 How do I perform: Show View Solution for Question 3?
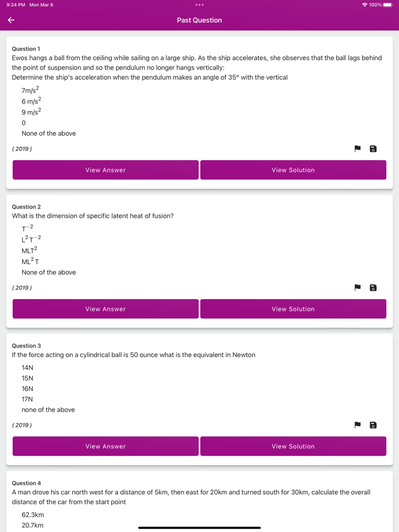point(293,446)
